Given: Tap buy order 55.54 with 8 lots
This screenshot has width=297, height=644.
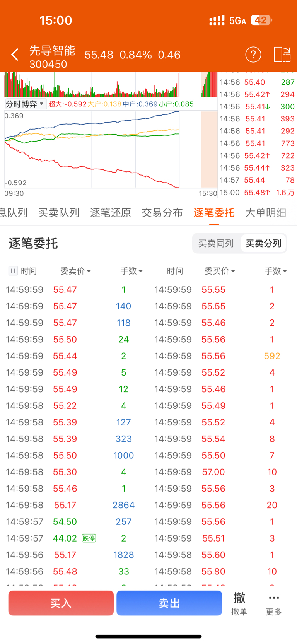Looking at the screenshot, I should [223, 439].
